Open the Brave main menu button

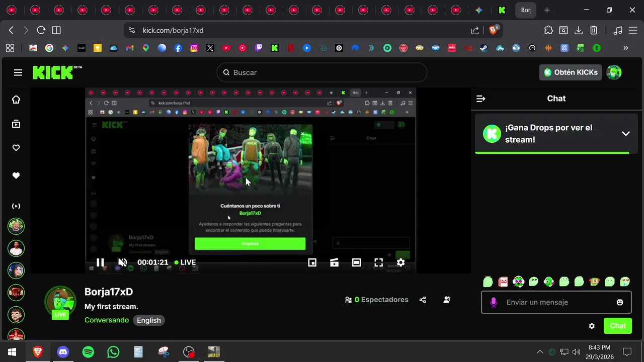(x=633, y=30)
